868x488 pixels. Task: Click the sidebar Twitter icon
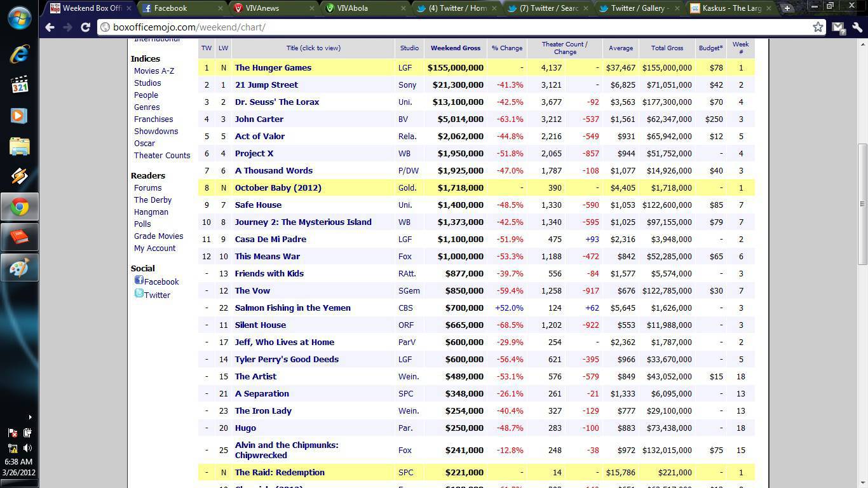pos(139,294)
